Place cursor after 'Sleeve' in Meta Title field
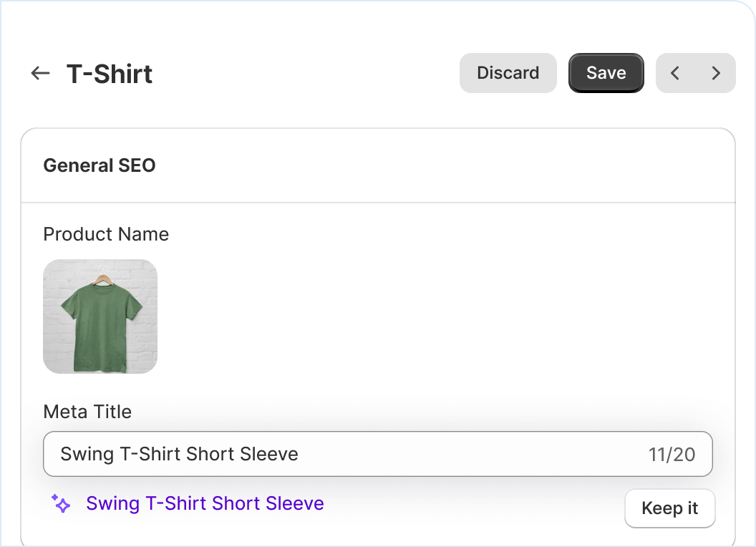756x547 pixels. (299, 454)
